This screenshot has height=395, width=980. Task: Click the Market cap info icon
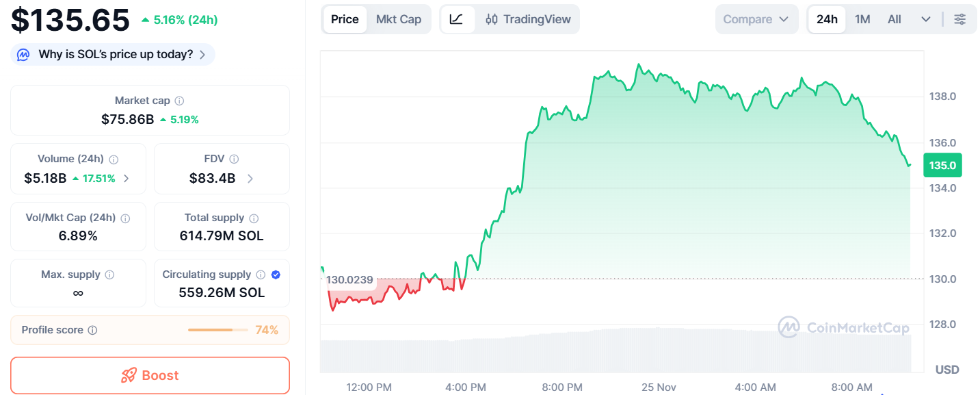click(x=179, y=101)
